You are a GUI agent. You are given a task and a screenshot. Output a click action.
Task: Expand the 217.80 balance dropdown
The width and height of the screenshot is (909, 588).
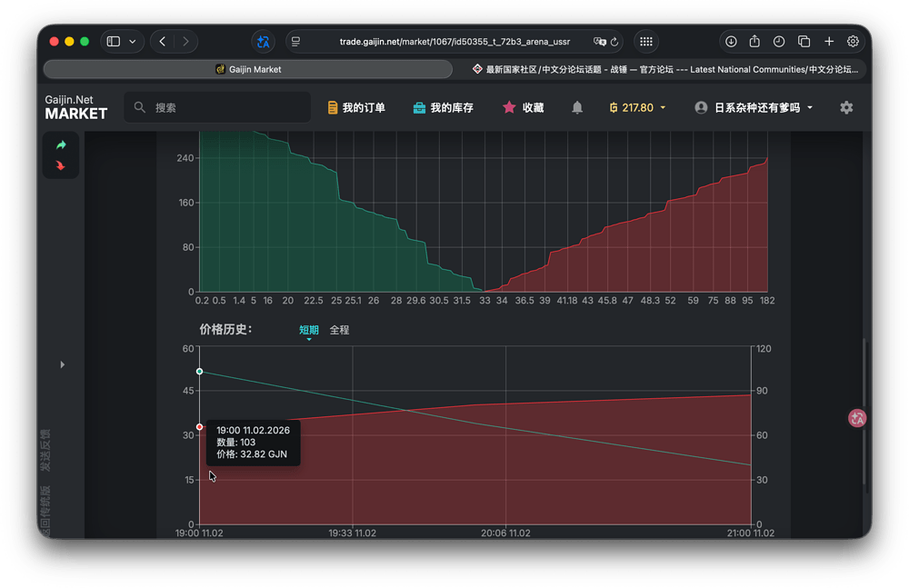pyautogui.click(x=638, y=107)
